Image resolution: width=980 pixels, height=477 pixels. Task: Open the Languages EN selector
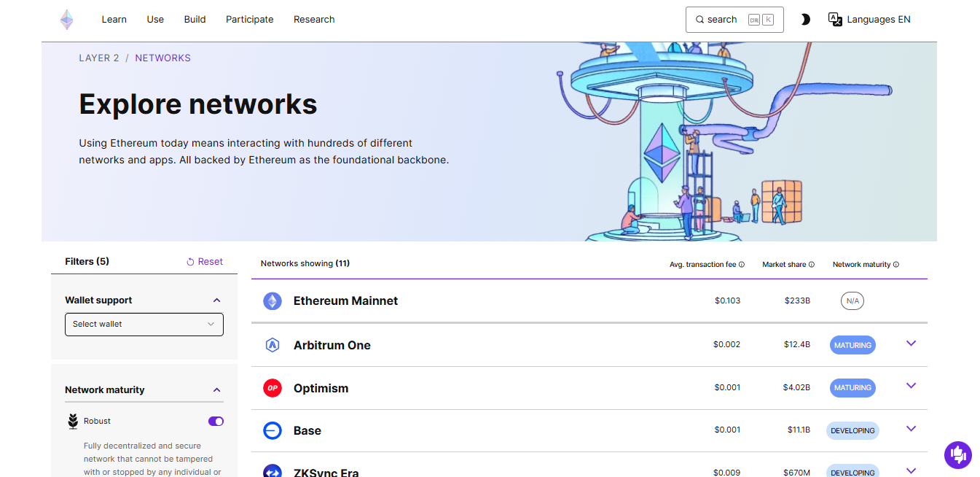pos(870,20)
